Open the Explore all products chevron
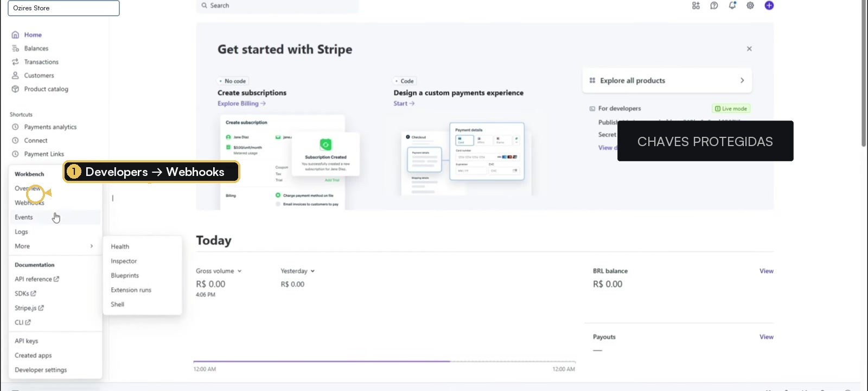 coord(742,80)
